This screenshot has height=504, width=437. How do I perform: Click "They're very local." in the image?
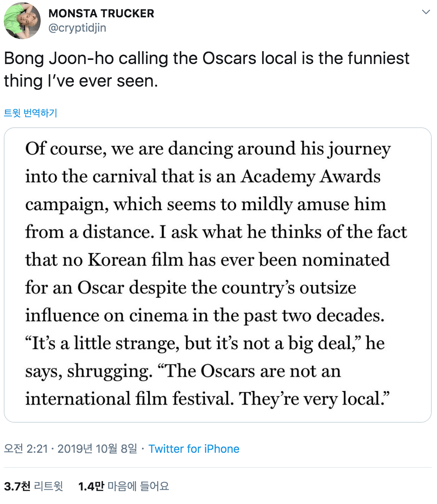pos(314,399)
